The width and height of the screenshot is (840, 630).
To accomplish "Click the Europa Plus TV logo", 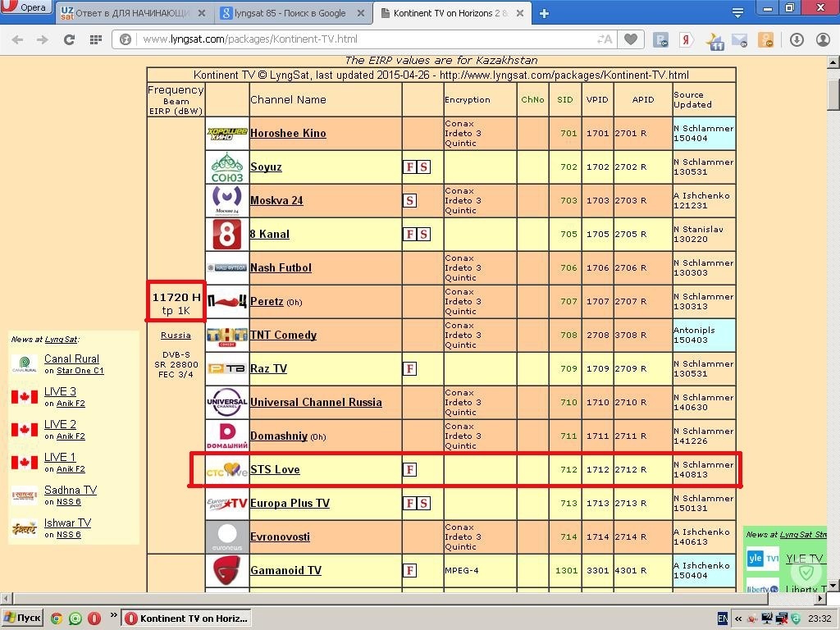I will pos(227,504).
